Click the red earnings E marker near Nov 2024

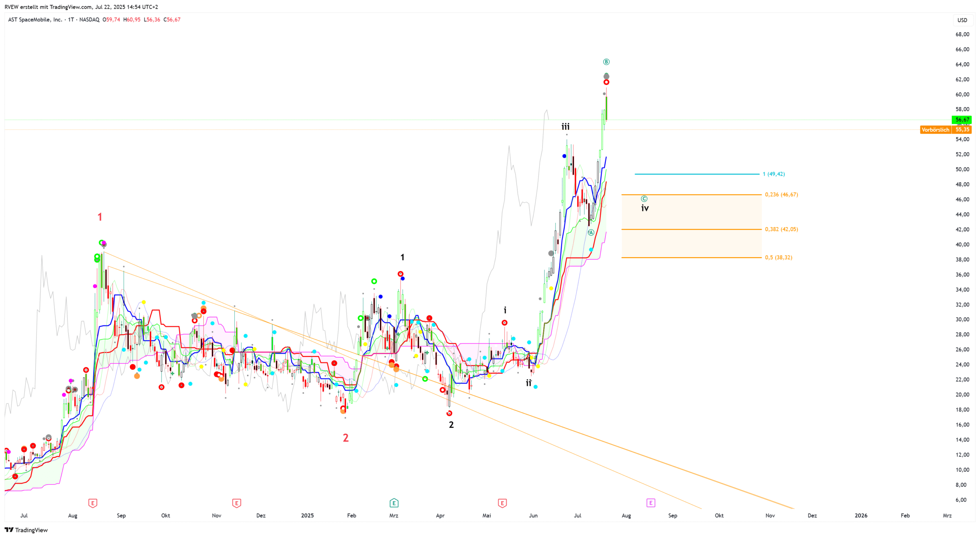pyautogui.click(x=236, y=503)
